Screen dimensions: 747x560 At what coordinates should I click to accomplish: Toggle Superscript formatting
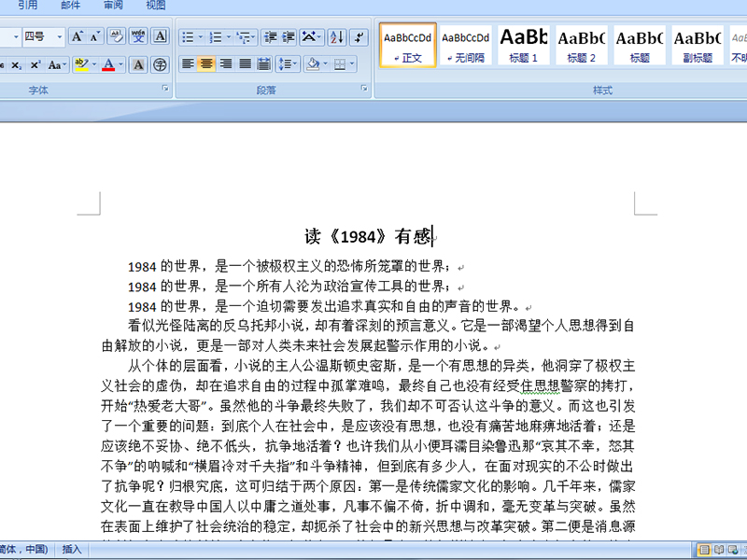pos(35,65)
